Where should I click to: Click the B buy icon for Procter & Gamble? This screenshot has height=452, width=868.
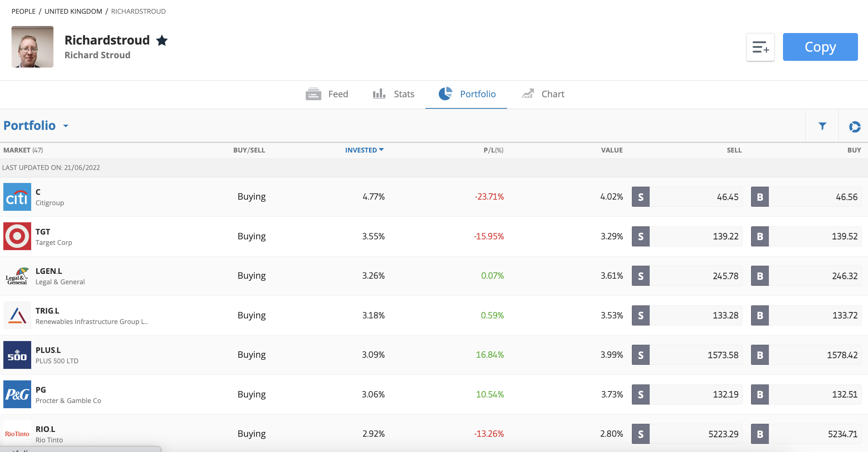click(760, 394)
